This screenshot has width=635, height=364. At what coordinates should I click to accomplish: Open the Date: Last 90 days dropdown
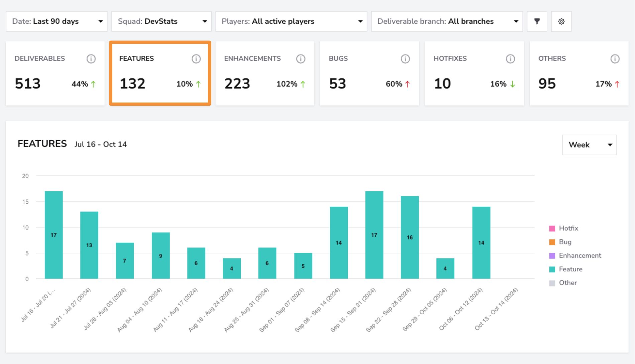click(x=57, y=21)
